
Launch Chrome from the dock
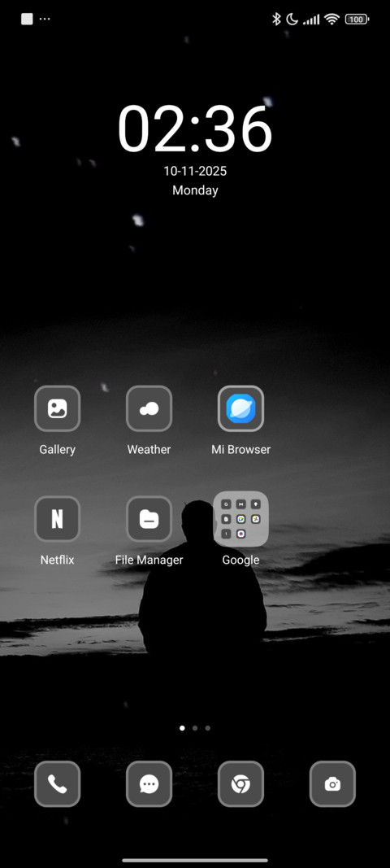point(240,784)
